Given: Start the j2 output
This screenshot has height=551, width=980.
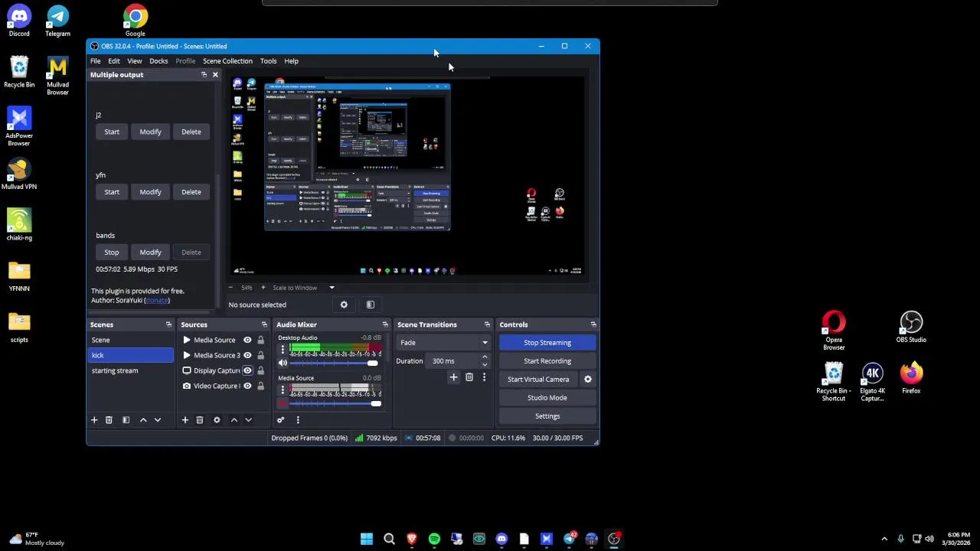Looking at the screenshot, I should (112, 132).
